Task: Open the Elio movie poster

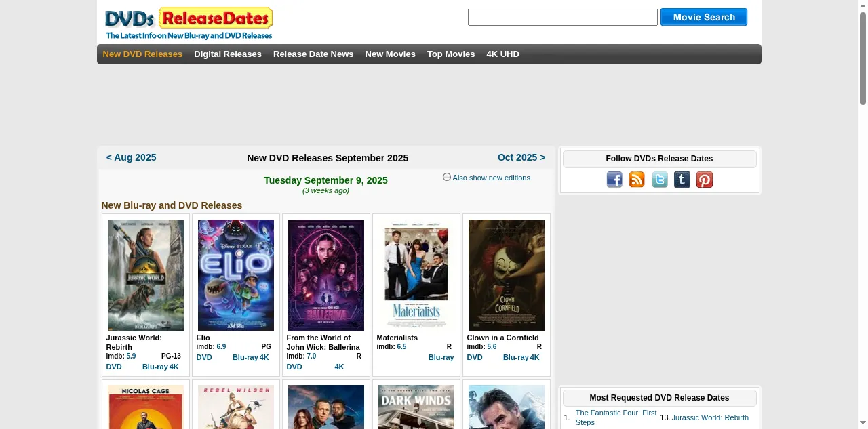Action: click(x=236, y=275)
